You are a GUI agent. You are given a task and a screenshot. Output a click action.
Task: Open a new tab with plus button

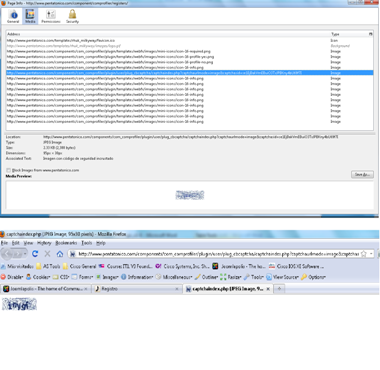(x=279, y=289)
